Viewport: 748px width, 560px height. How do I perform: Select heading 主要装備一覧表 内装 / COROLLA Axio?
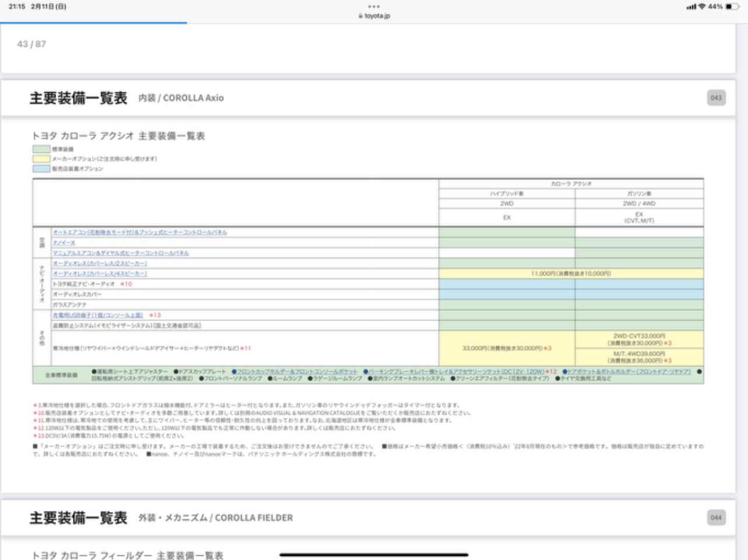[x=127, y=98]
